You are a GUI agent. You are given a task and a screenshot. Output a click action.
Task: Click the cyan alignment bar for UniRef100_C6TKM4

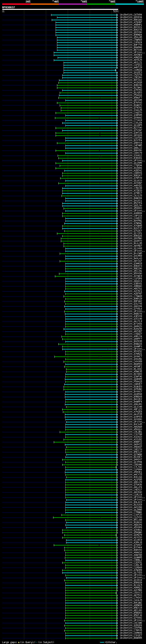click(84, 15)
